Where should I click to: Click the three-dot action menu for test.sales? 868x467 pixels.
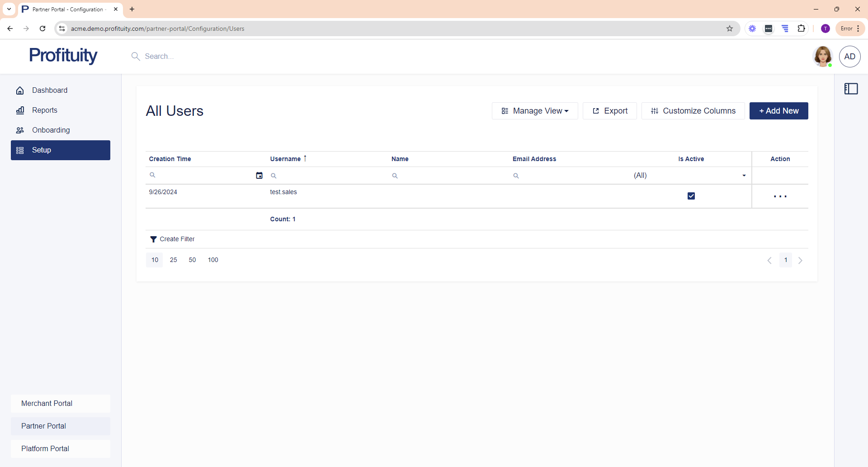point(780,196)
